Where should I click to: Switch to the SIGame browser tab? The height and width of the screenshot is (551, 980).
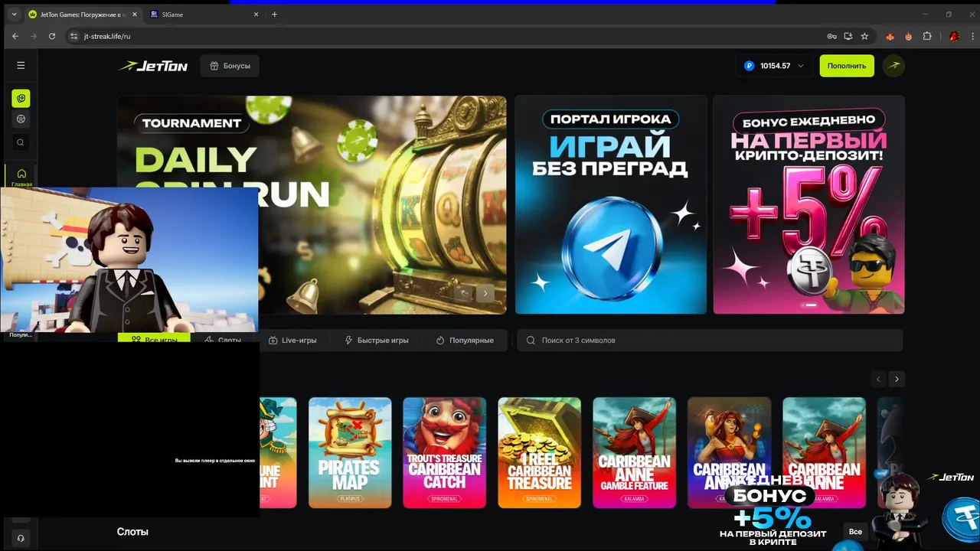click(x=203, y=15)
